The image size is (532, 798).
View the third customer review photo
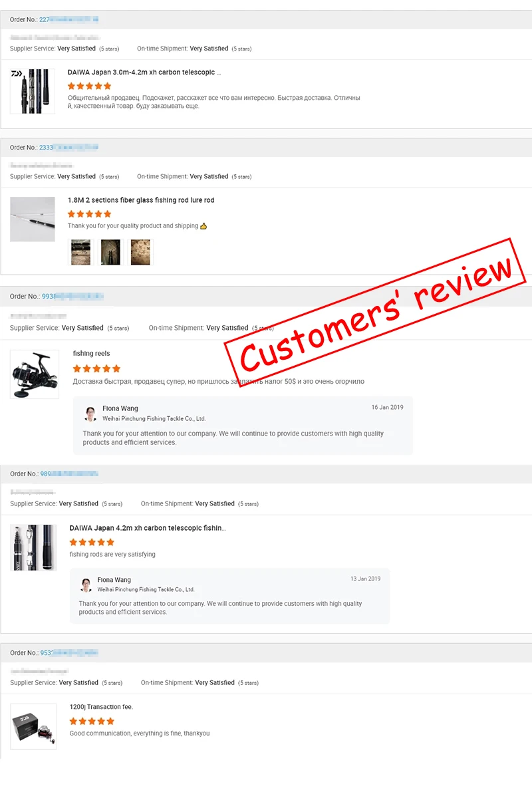[x=140, y=252]
